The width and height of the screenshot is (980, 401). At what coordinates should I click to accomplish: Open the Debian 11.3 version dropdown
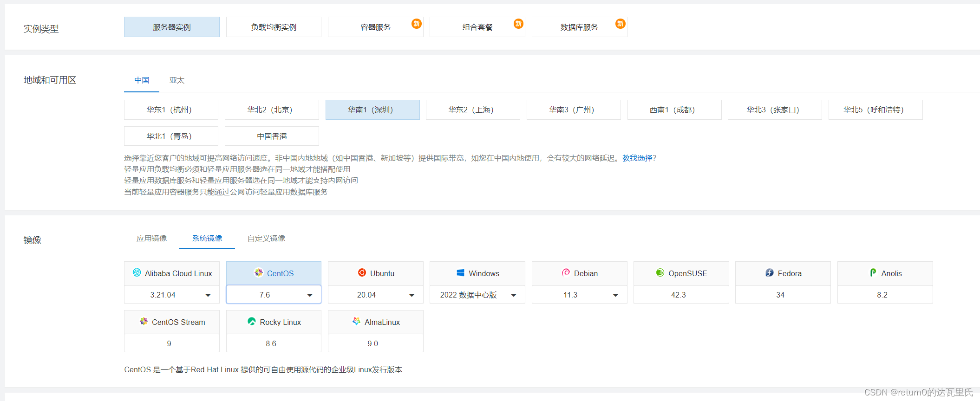coord(579,295)
